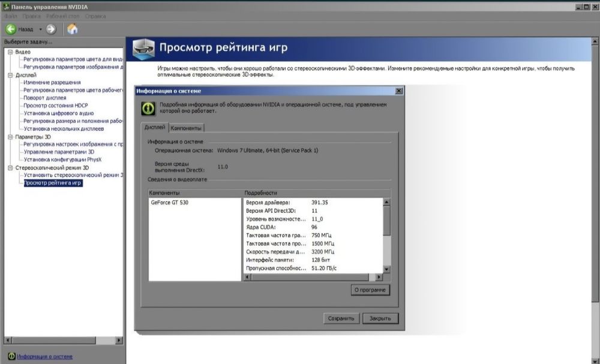This screenshot has height=364, width=600.
Task: Click task tree scroll right arrow
Action: click(119, 340)
